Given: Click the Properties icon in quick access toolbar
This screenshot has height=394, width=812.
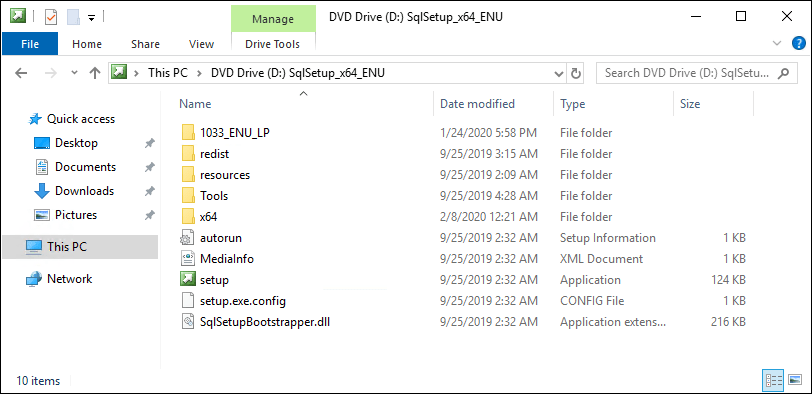Looking at the screenshot, I should [x=51, y=17].
